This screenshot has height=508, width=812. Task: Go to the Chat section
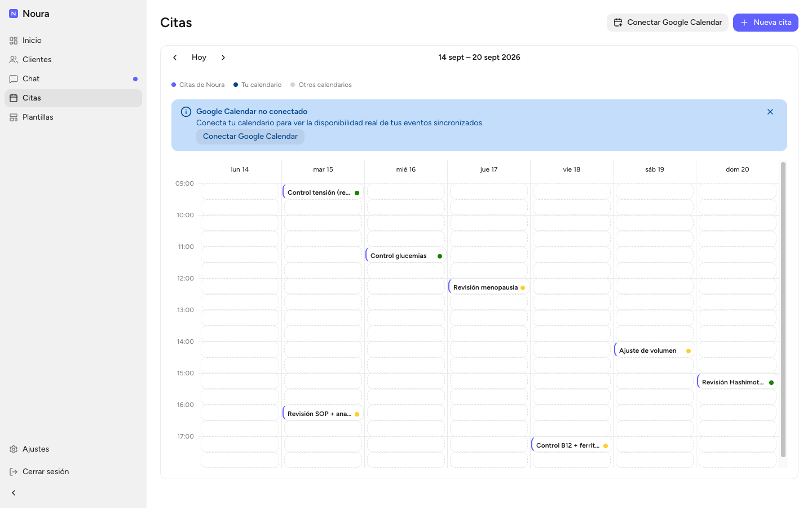73,79
